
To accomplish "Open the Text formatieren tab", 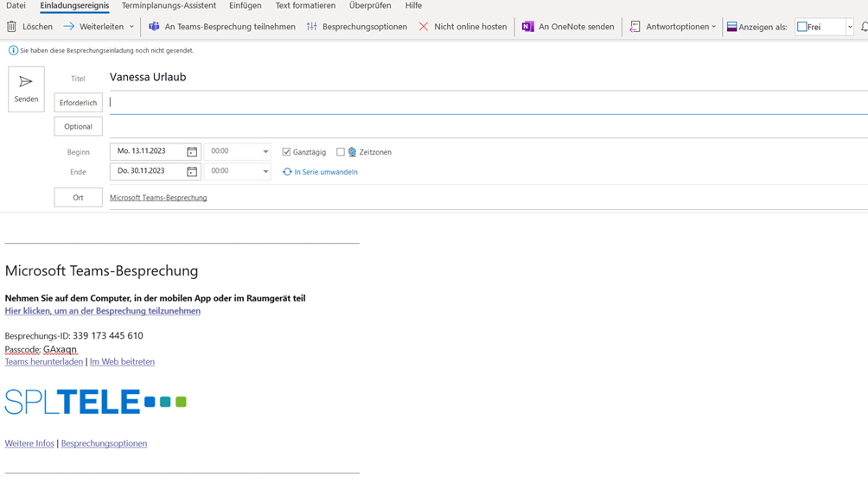I will point(305,5).
